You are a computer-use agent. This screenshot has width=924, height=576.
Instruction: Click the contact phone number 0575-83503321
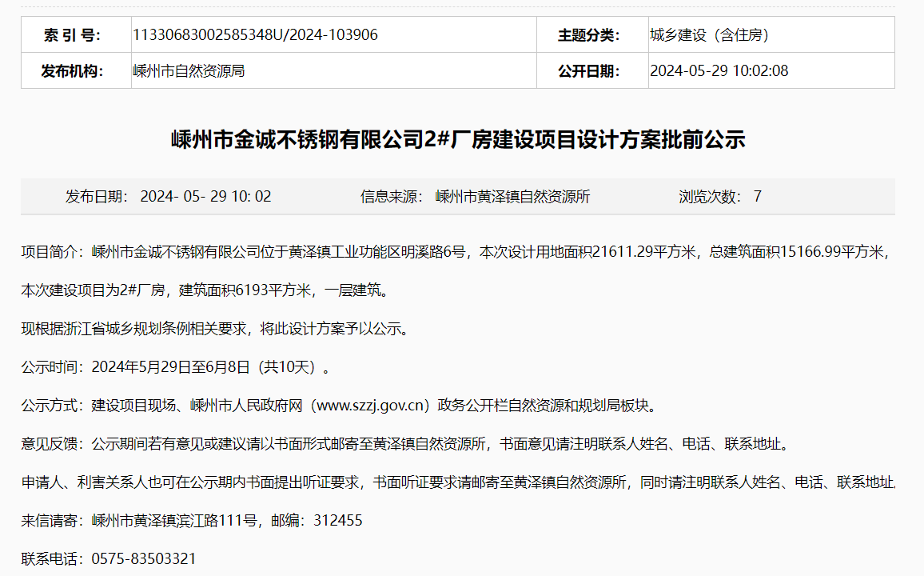point(144,558)
